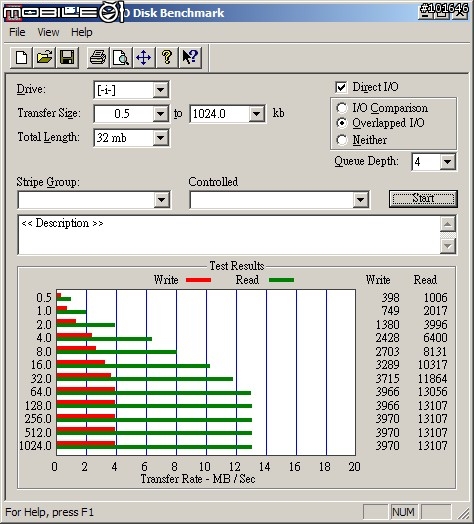Open the Queue Depth dropdown
The height and width of the screenshot is (524, 474).
447,162
